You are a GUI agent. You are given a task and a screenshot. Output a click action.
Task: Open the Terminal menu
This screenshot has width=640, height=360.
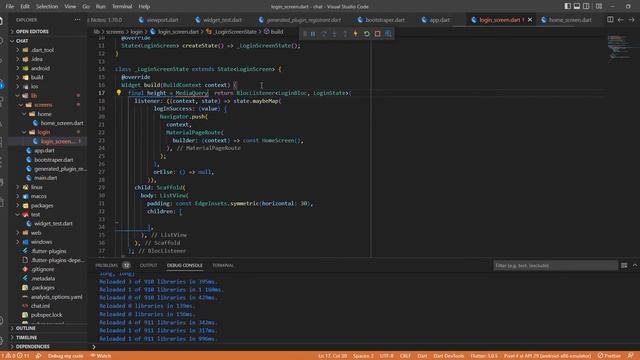(122, 6)
